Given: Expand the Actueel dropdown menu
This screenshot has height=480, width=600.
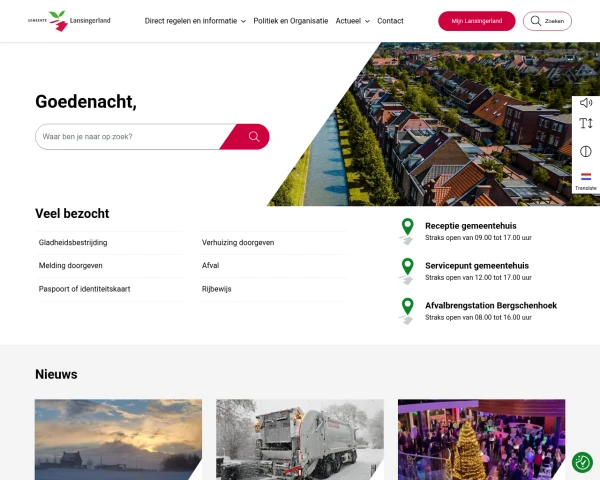Looking at the screenshot, I should (352, 21).
